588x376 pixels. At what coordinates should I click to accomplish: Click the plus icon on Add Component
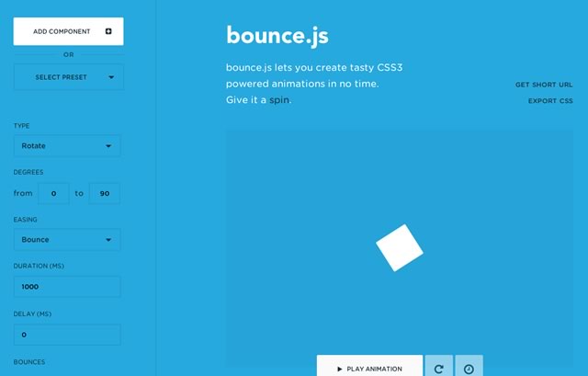tap(108, 31)
